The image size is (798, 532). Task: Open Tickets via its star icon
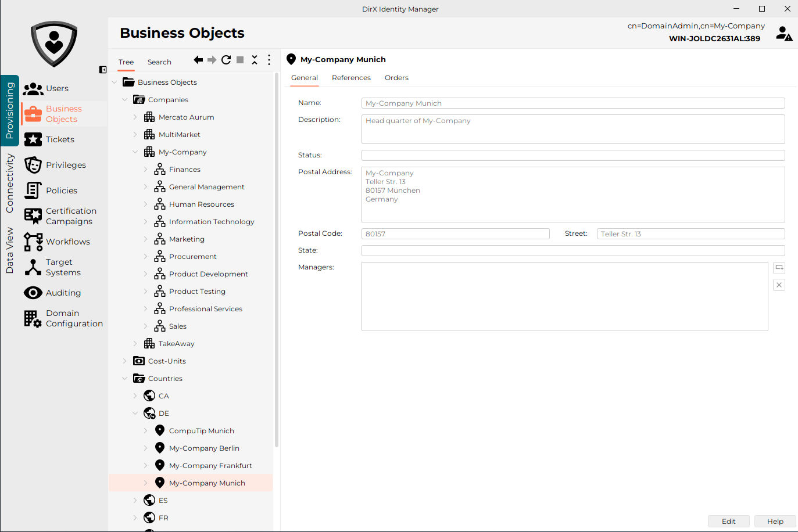33,139
